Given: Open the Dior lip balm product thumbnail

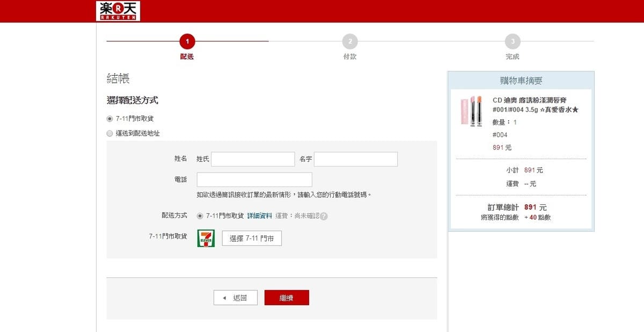Looking at the screenshot, I should [x=471, y=111].
